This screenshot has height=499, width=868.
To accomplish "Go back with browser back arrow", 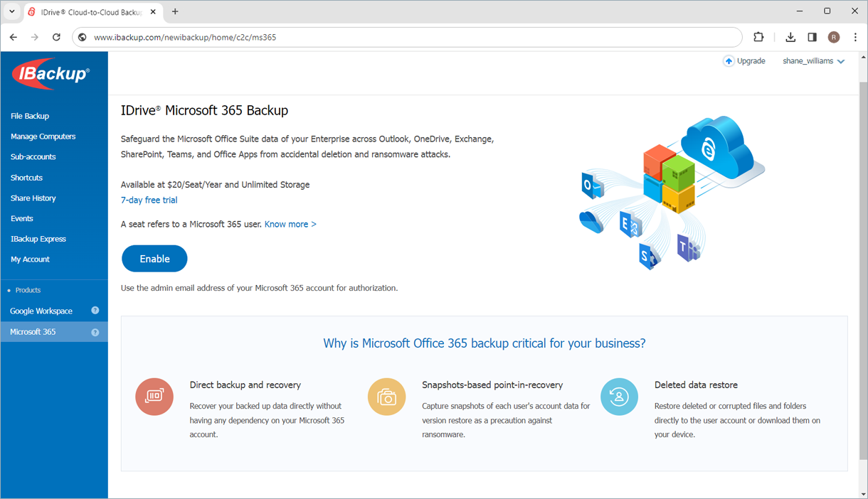I will coord(14,37).
